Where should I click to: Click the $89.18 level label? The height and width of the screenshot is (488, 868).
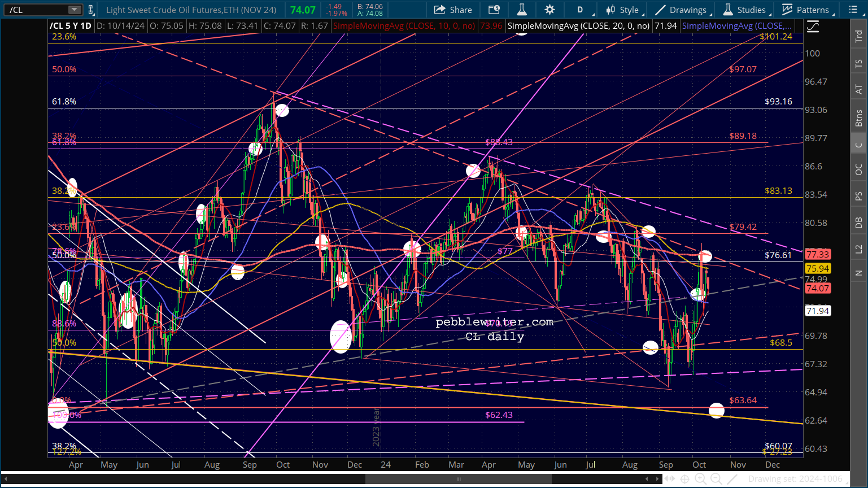(x=743, y=136)
